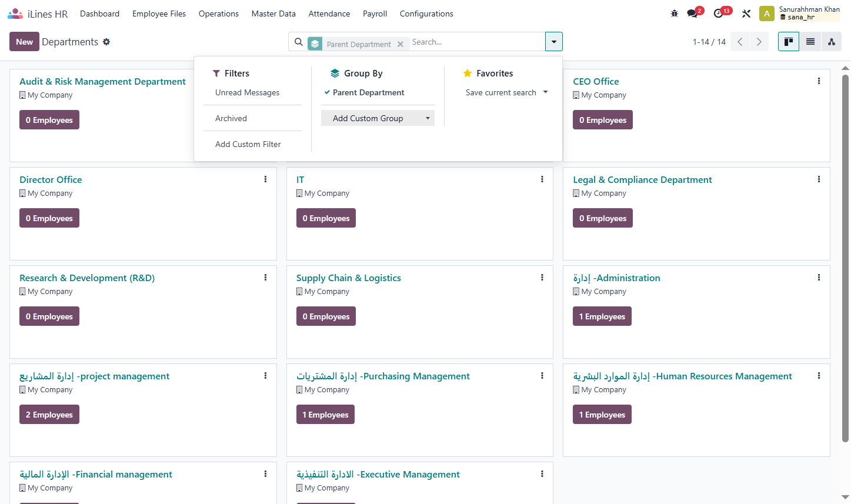Open the Add Custom Group dropdown
Screen dimensions: 851x504
[x=378, y=118]
